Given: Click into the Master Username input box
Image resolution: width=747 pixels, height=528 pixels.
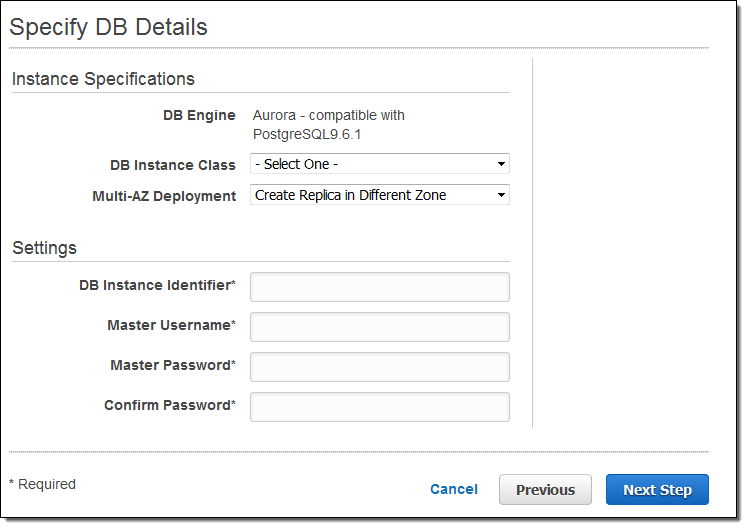Looking at the screenshot, I should pos(379,327).
